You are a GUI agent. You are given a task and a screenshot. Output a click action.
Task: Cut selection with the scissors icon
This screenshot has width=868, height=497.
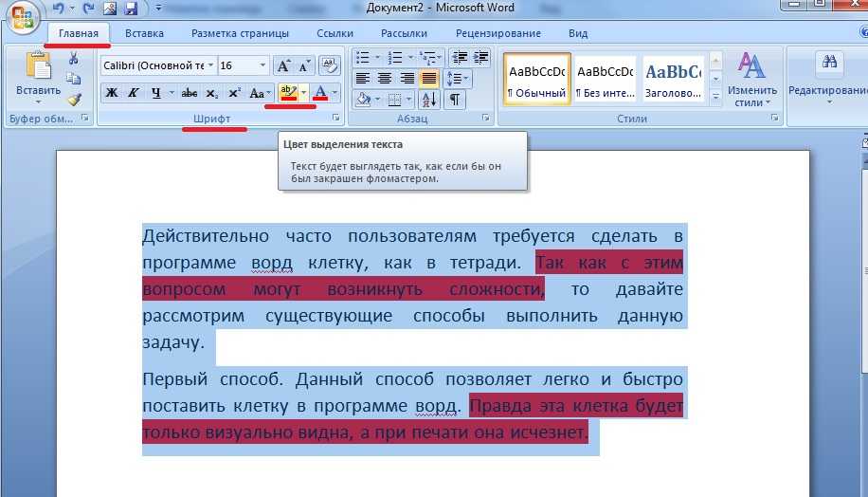click(73, 58)
